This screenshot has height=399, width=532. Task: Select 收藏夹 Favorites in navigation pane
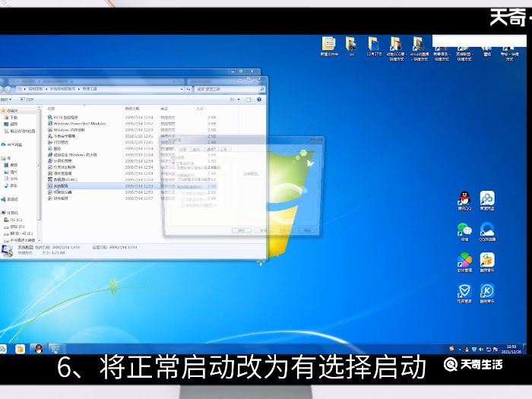(x=10, y=111)
